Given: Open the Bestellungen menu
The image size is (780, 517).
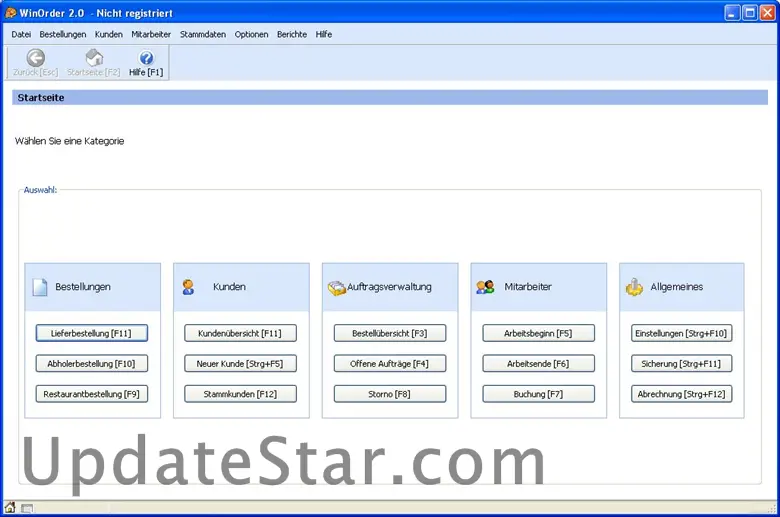Looking at the screenshot, I should (63, 34).
